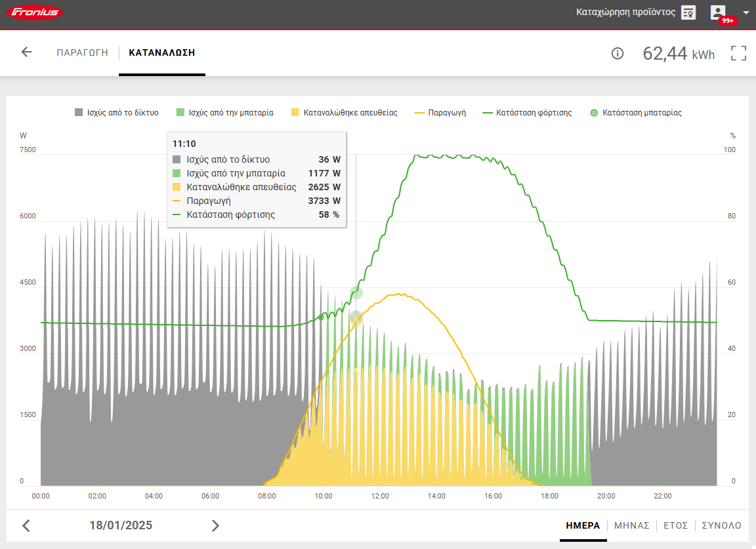Enter fullscreen chart mode

[x=739, y=54]
